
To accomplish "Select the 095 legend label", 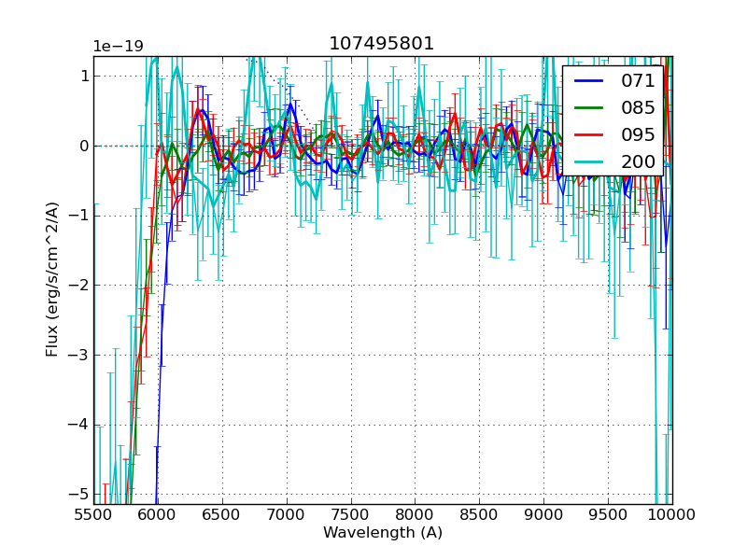I will 638,134.
